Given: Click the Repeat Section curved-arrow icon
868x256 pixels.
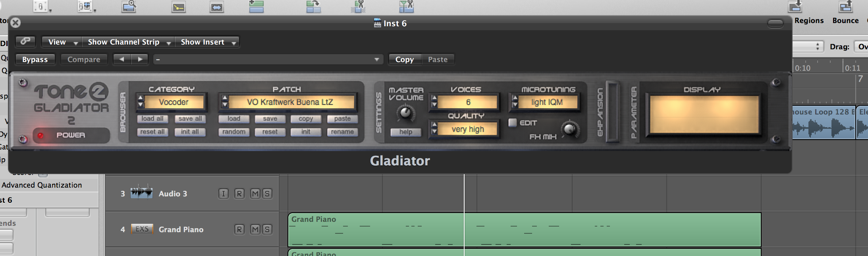Looking at the screenshot, I should [313, 6].
